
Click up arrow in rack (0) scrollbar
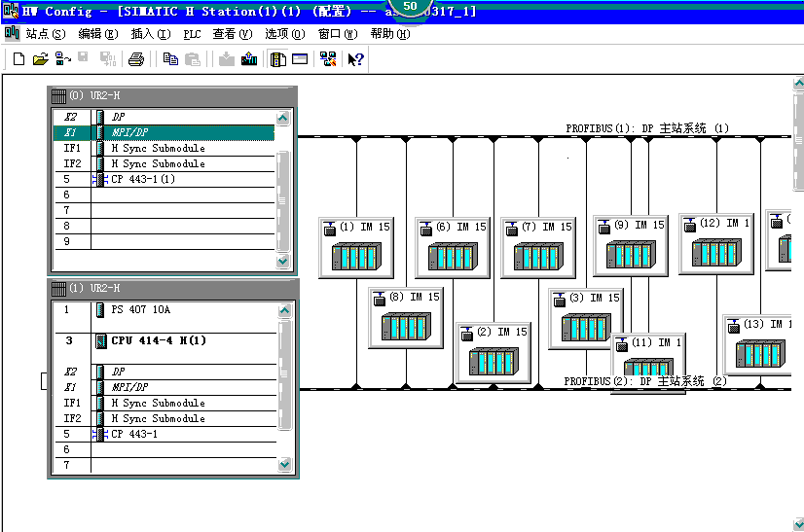[x=283, y=119]
